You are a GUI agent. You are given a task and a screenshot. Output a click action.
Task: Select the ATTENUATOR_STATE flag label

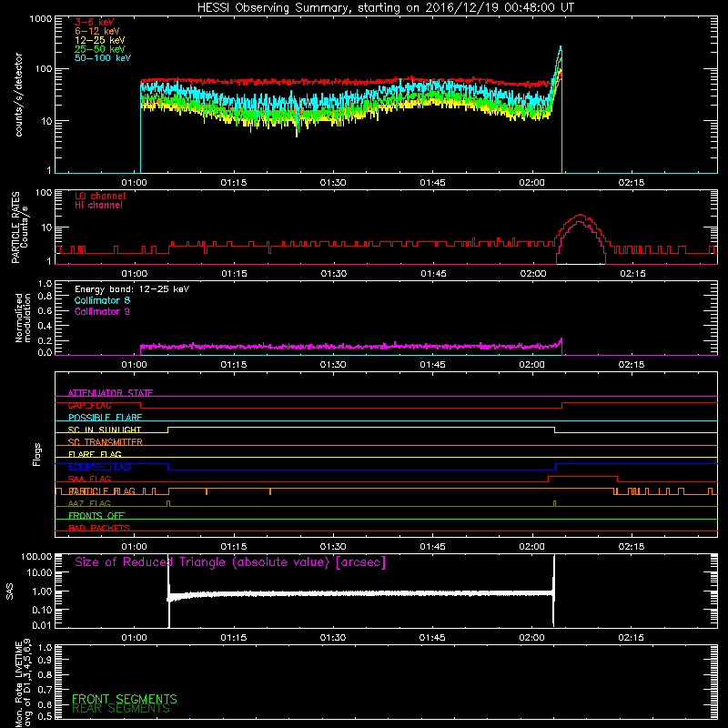pyautogui.click(x=110, y=393)
